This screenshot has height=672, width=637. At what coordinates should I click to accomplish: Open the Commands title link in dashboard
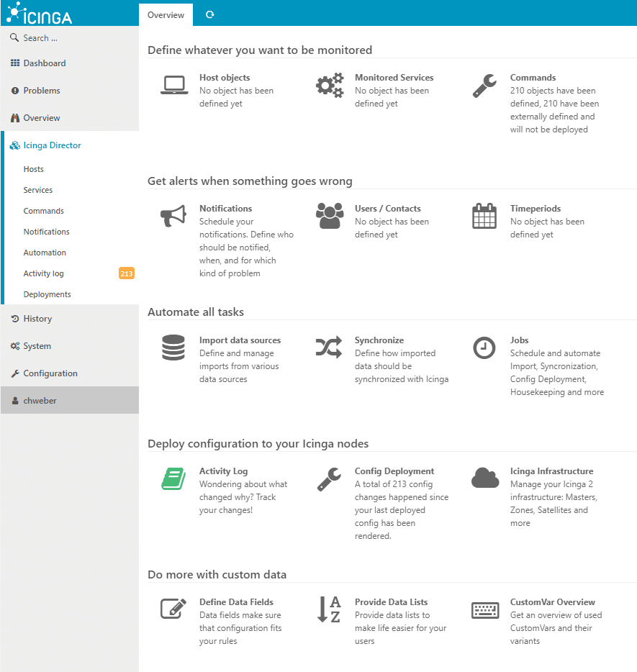(533, 78)
